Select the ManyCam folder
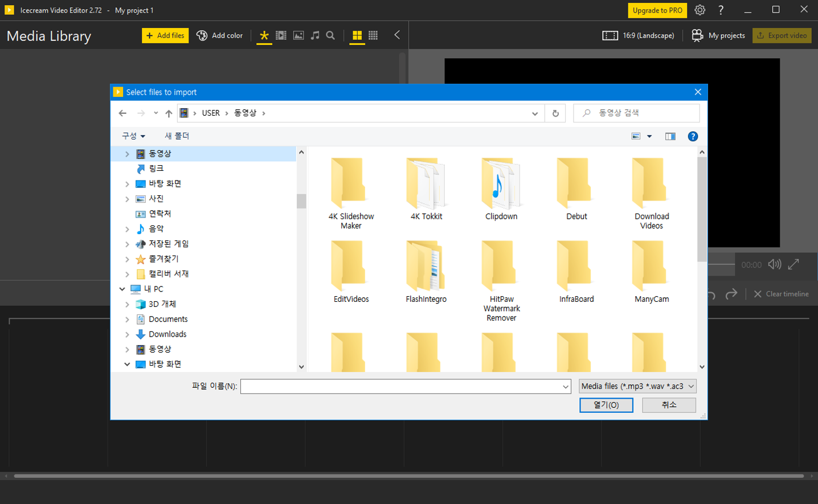Screen dimensions: 818x504 (652, 272)
